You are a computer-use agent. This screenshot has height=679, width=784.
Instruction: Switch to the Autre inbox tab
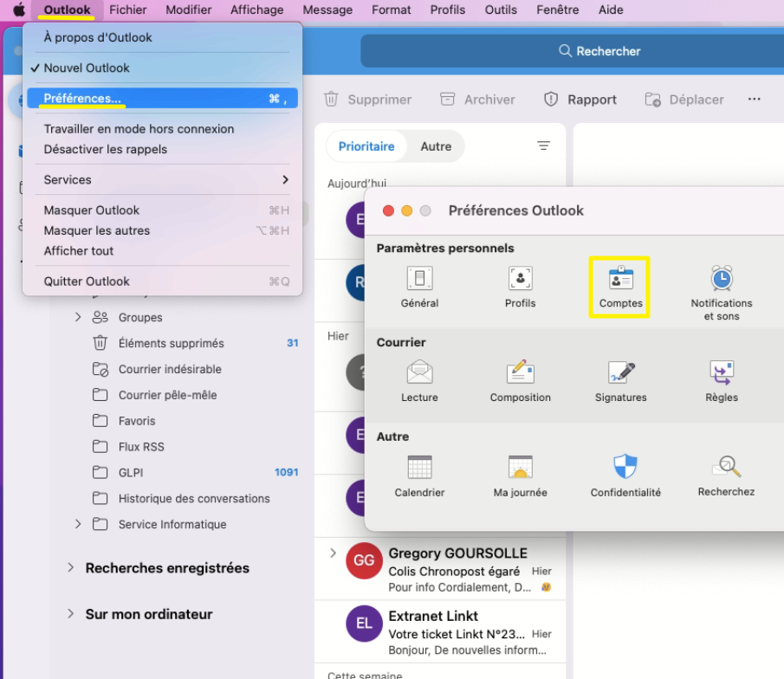(x=436, y=146)
